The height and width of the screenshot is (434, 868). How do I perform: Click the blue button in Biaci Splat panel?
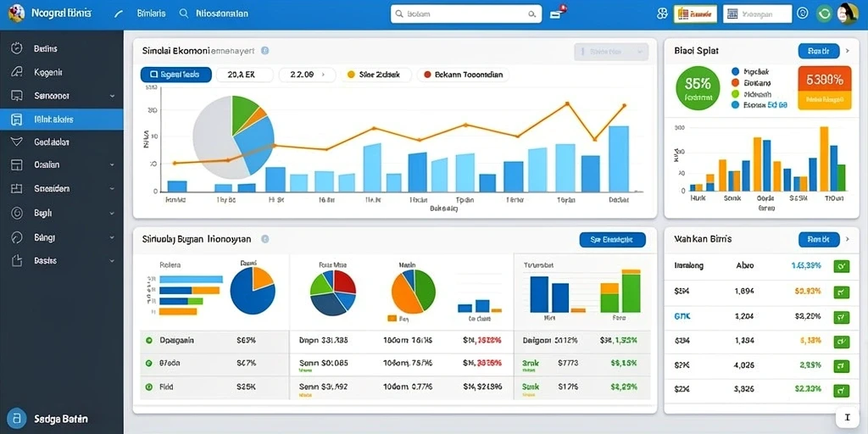coord(819,51)
